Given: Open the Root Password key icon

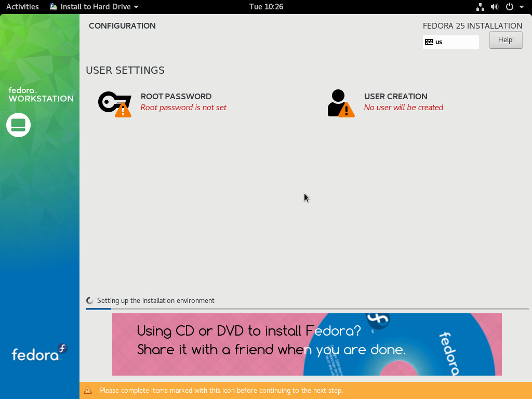Looking at the screenshot, I should [x=114, y=103].
